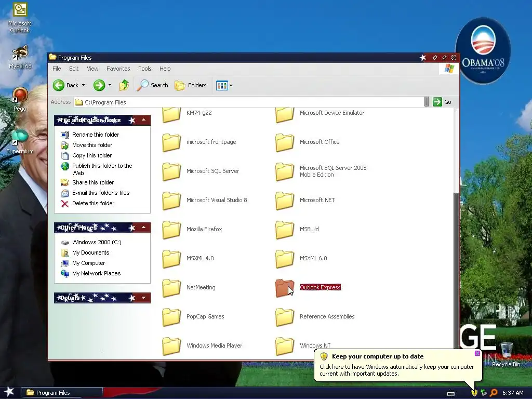Open the Back history dropdown arrow
Image resolution: width=532 pixels, height=399 pixels.
pos(84,85)
